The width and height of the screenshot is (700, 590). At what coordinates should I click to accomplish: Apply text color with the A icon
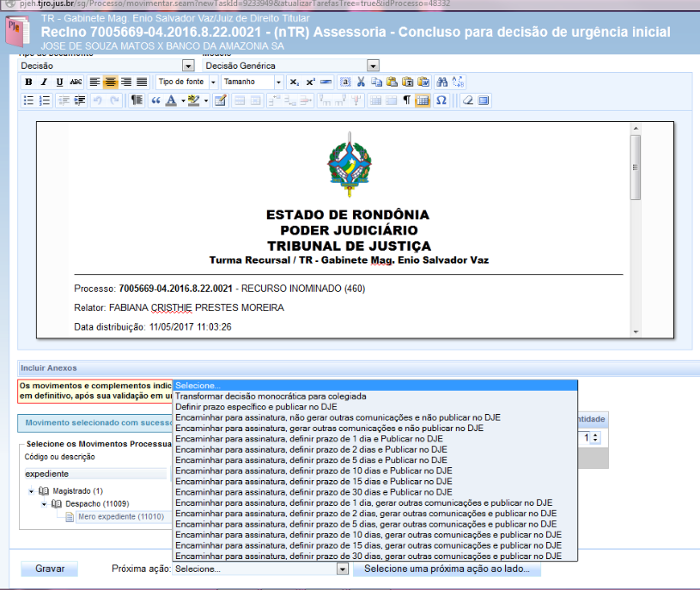coord(171,100)
